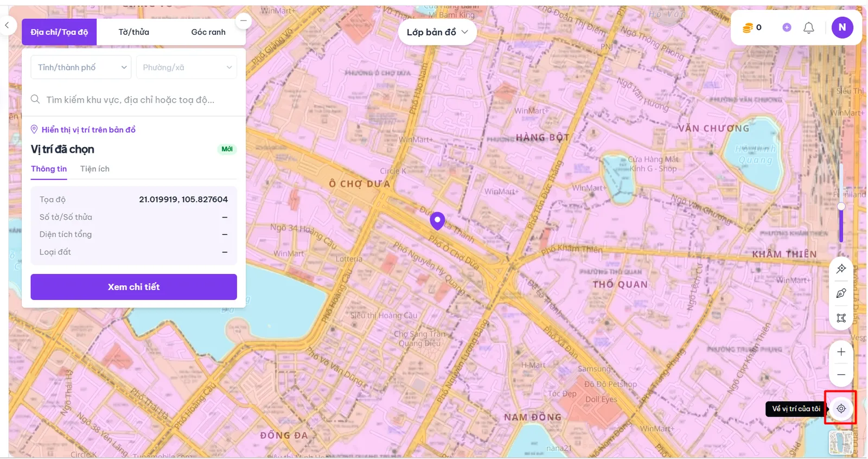Click the coordinates value 21.019919, 105.827604

click(x=183, y=200)
